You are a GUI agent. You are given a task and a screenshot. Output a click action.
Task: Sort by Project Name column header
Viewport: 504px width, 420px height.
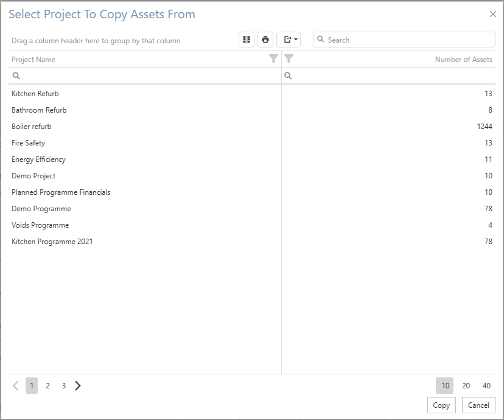pyautogui.click(x=33, y=60)
